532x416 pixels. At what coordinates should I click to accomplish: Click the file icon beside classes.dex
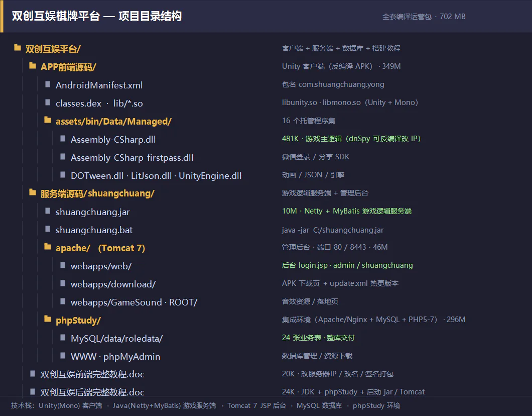(x=48, y=102)
